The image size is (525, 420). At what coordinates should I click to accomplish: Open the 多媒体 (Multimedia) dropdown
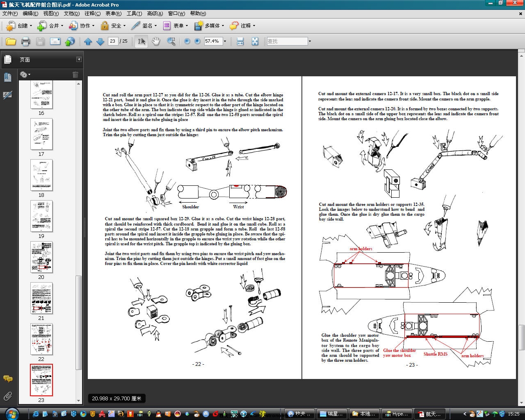(x=209, y=26)
